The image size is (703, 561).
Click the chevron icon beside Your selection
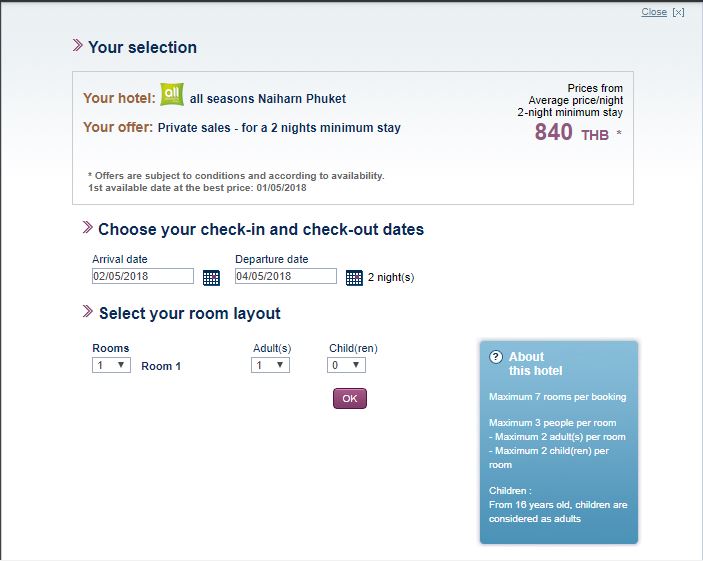78,45
